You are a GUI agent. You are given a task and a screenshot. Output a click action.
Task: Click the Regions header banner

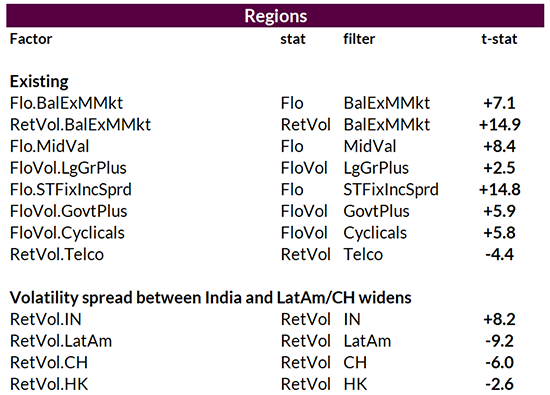(275, 16)
